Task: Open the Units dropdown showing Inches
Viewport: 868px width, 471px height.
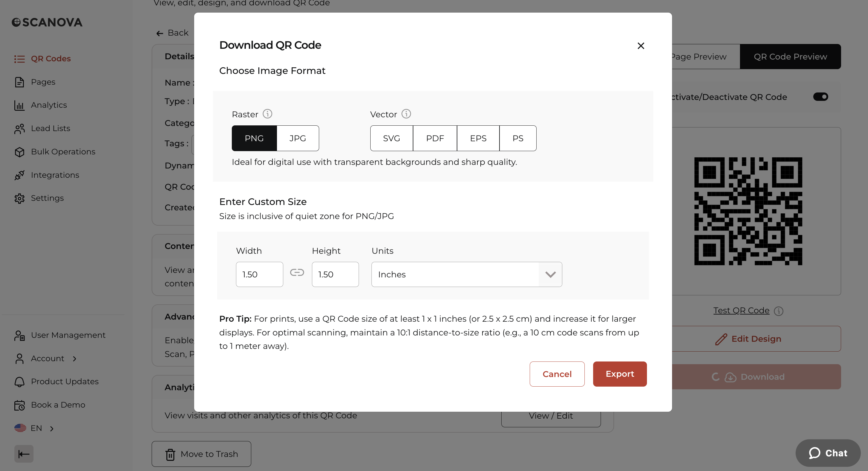Action: (x=466, y=274)
